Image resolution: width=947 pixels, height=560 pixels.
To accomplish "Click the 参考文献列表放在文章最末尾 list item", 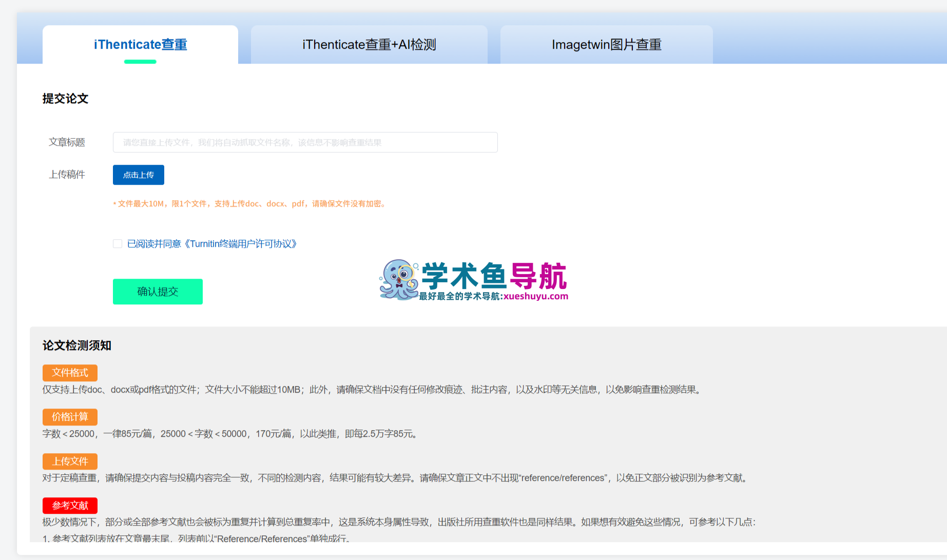I will pyautogui.click(x=197, y=538).
